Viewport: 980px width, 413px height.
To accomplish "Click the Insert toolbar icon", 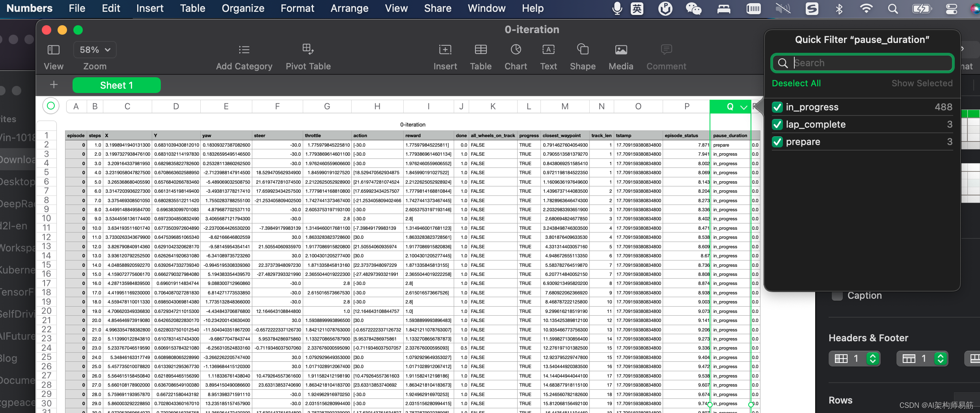I will pos(445,50).
